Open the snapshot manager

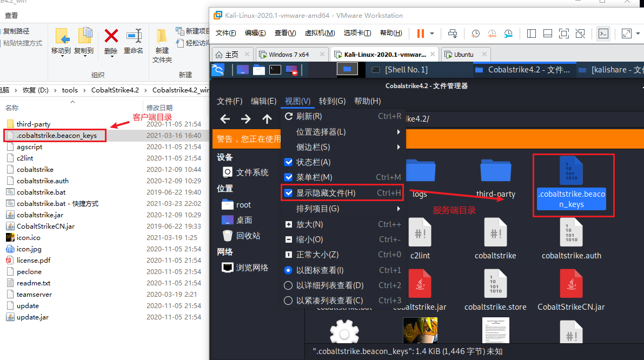coord(508,34)
